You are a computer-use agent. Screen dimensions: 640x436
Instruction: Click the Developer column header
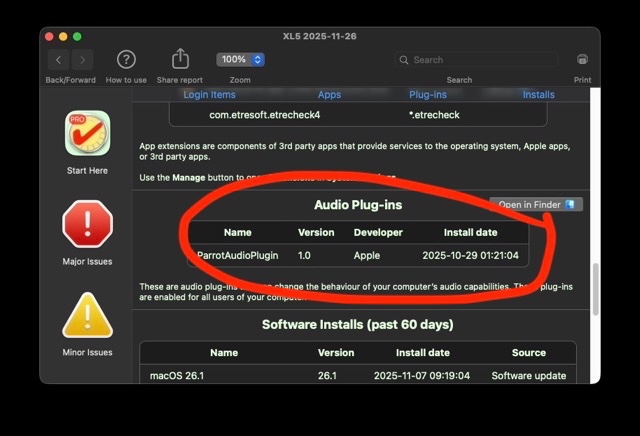378,233
